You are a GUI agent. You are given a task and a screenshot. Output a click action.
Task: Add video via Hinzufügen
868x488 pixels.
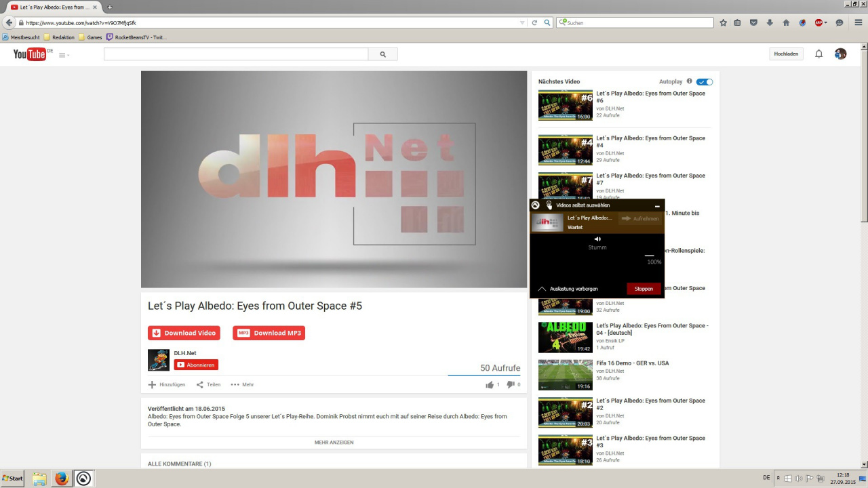(x=167, y=384)
